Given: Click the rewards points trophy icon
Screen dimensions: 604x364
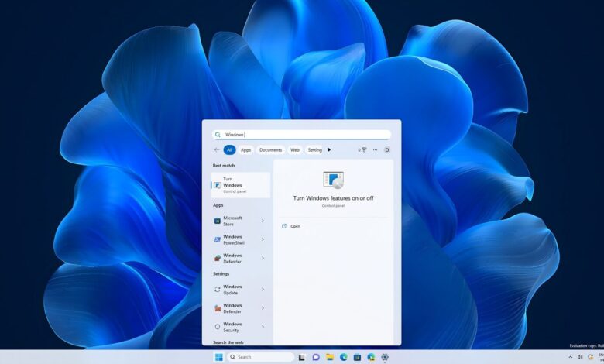Looking at the screenshot, I should point(362,150).
